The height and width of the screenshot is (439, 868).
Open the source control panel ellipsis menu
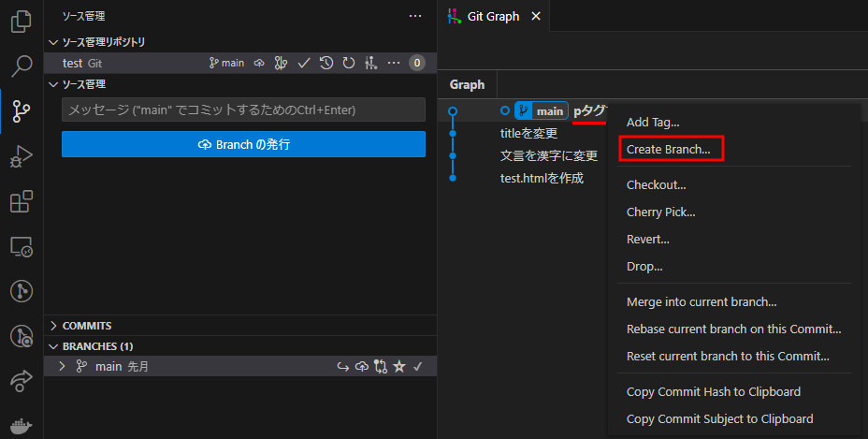click(415, 16)
